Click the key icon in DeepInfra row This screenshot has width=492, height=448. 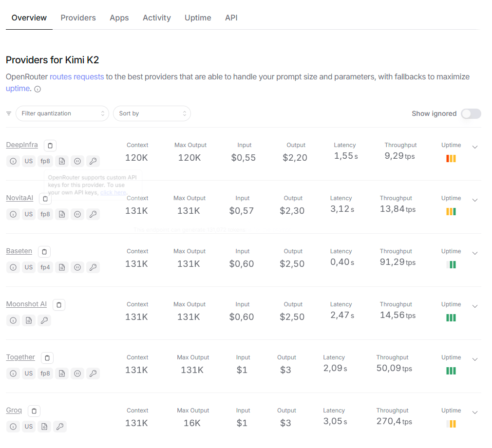[x=93, y=161]
